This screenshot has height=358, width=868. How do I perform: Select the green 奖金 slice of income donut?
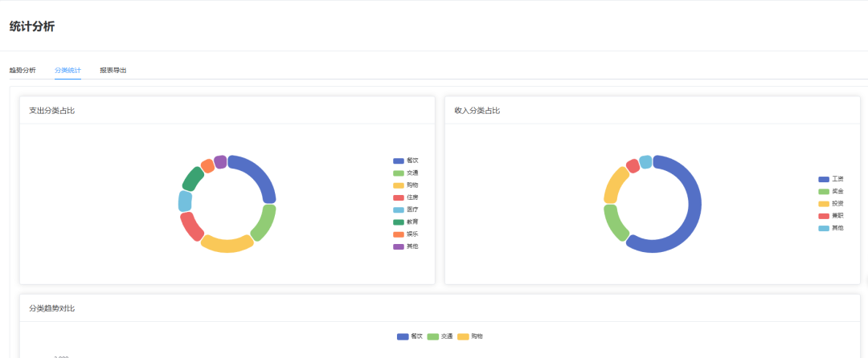tap(616, 222)
